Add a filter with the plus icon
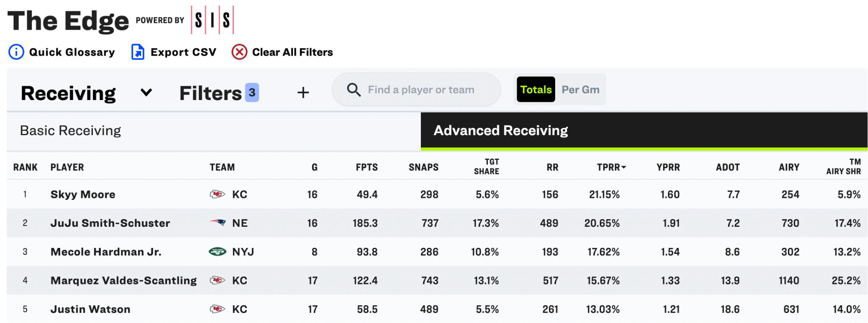Image resolution: width=868 pixels, height=323 pixels. (x=303, y=92)
